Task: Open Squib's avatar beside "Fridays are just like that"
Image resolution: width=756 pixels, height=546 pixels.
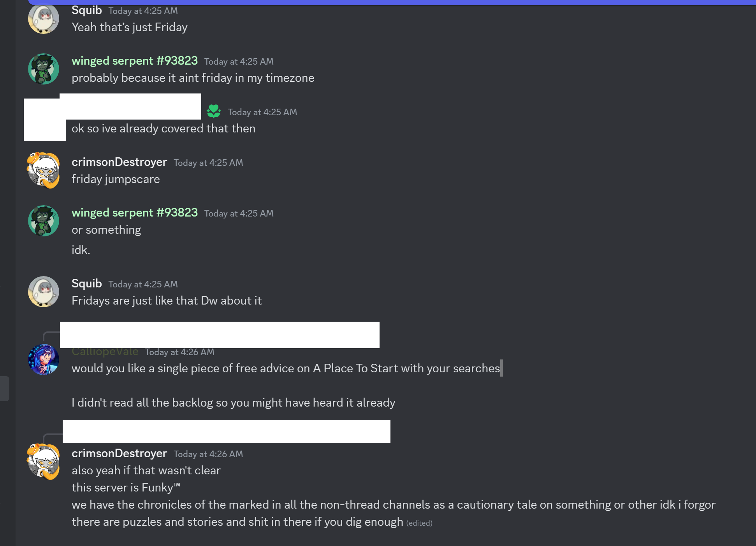Action: pos(44,292)
